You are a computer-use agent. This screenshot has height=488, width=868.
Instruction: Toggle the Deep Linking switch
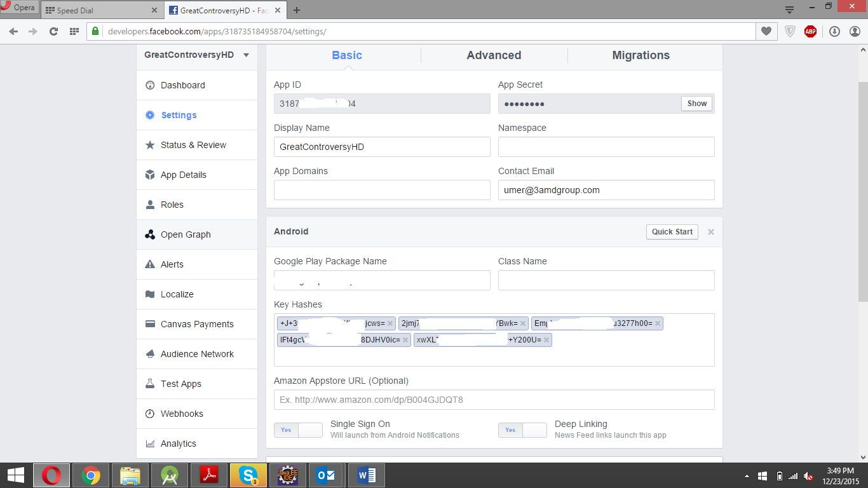tap(522, 430)
